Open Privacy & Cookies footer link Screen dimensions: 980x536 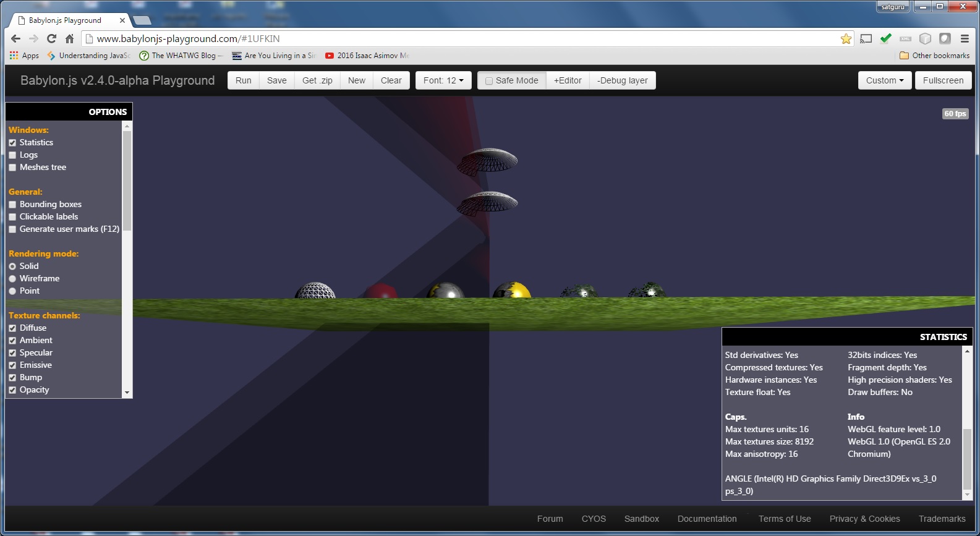pyautogui.click(x=865, y=519)
